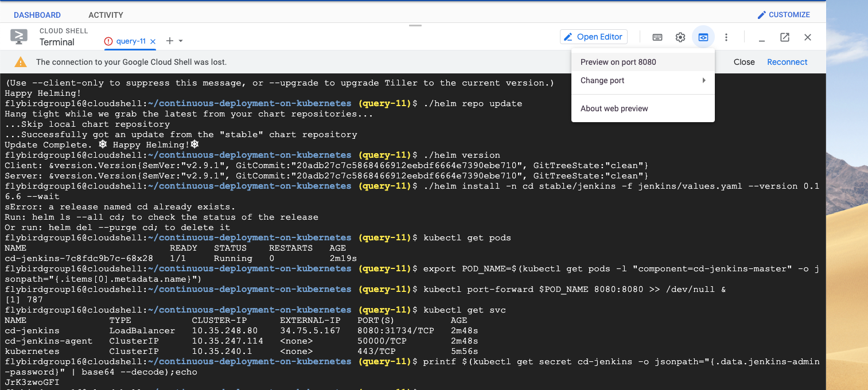This screenshot has width=868, height=390.
Task: Click the 'kubectl get pods' command
Action: pyautogui.click(x=467, y=237)
